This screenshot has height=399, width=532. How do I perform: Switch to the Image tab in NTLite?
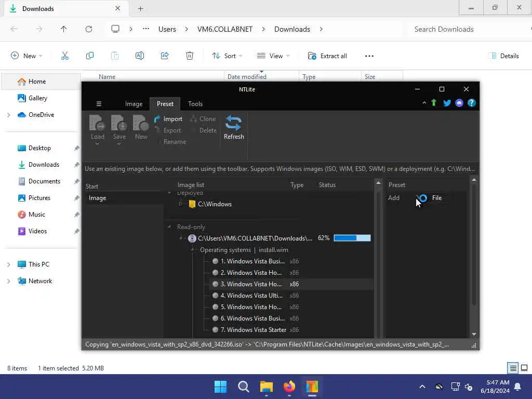pos(134,104)
